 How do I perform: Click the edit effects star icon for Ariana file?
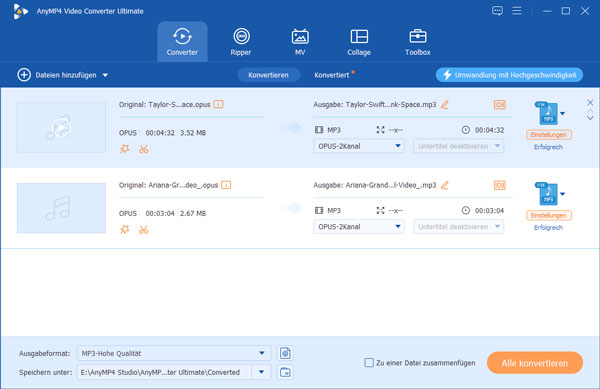point(125,229)
